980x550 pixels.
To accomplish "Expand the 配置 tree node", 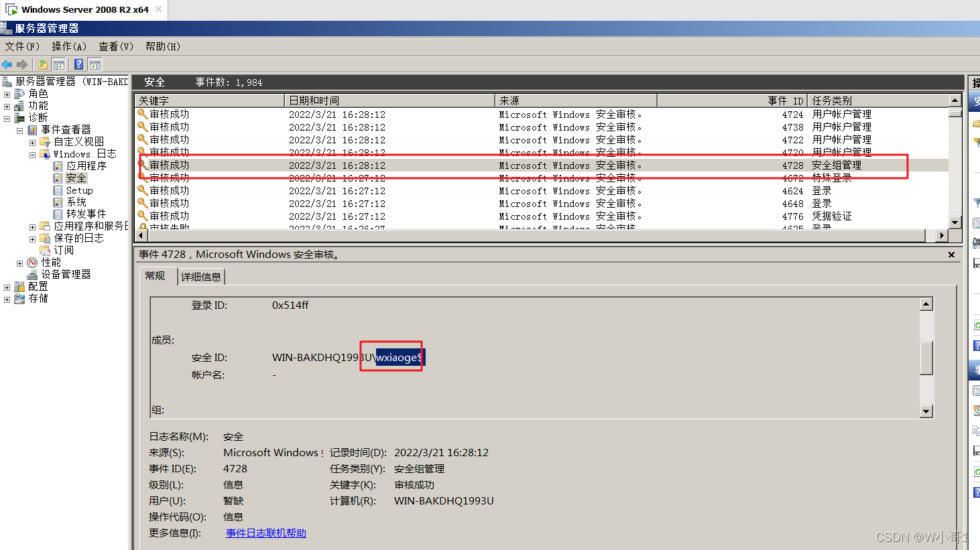I will click(x=7, y=287).
